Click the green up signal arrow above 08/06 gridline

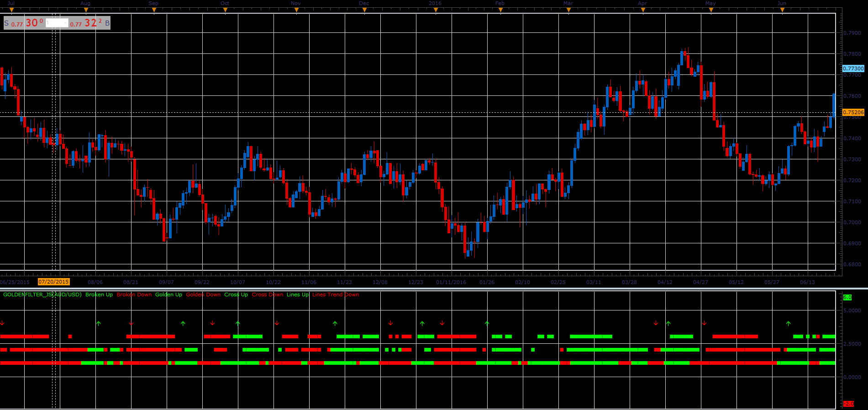98,323
